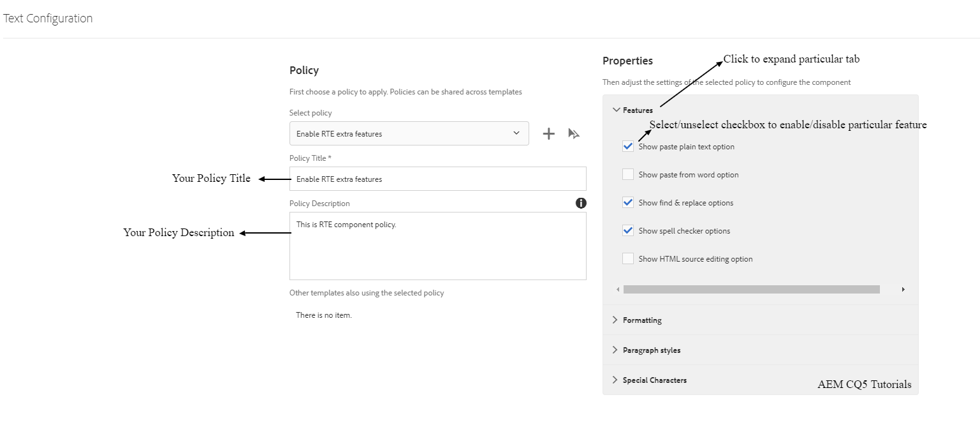Disable the Show spell checker options checkbox
The width and height of the screenshot is (980, 425).
coord(628,230)
